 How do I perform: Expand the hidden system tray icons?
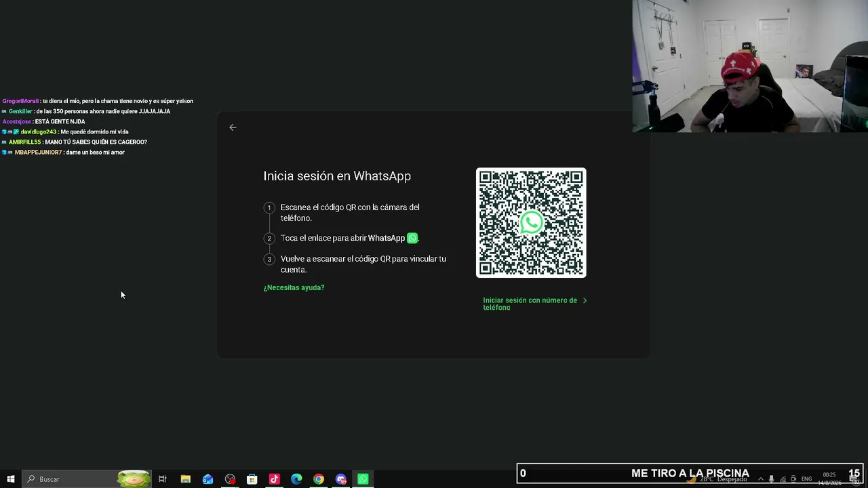point(760,479)
